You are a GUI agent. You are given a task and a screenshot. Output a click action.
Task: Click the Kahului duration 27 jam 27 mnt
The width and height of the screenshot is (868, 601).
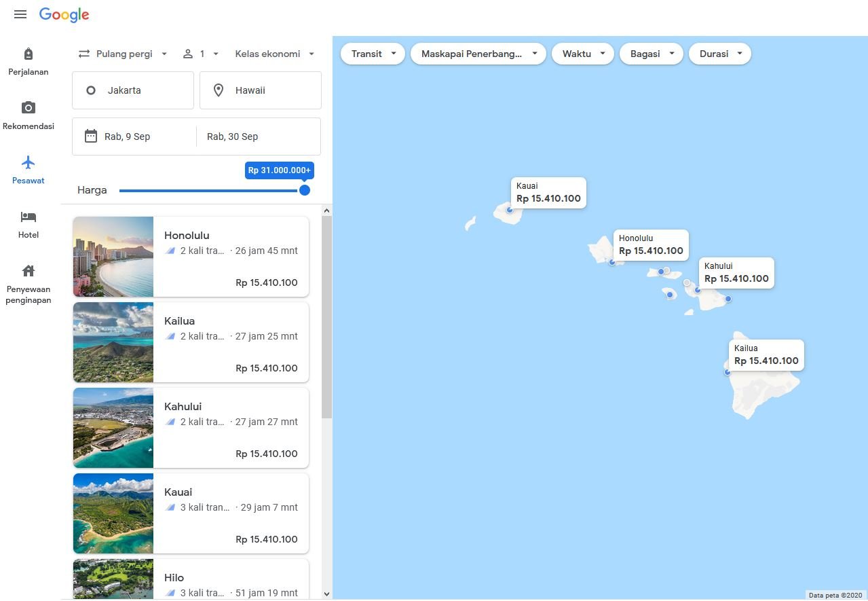pyautogui.click(x=267, y=422)
